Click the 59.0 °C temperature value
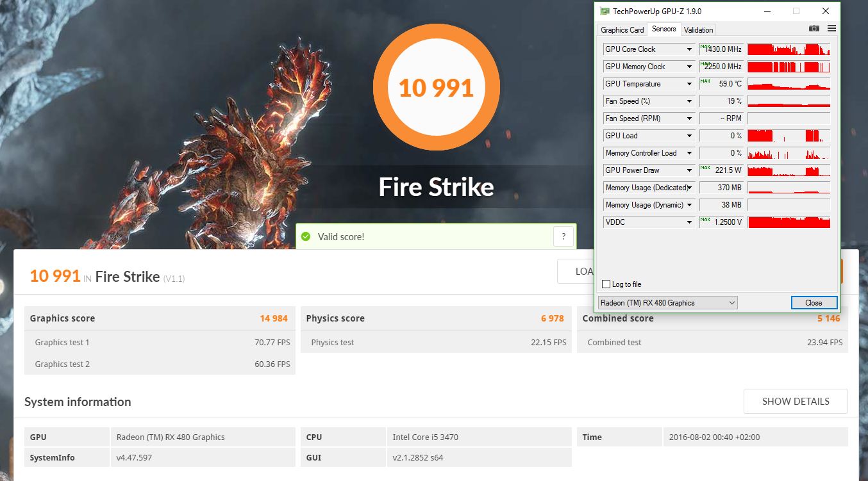868x481 pixels. (x=721, y=84)
